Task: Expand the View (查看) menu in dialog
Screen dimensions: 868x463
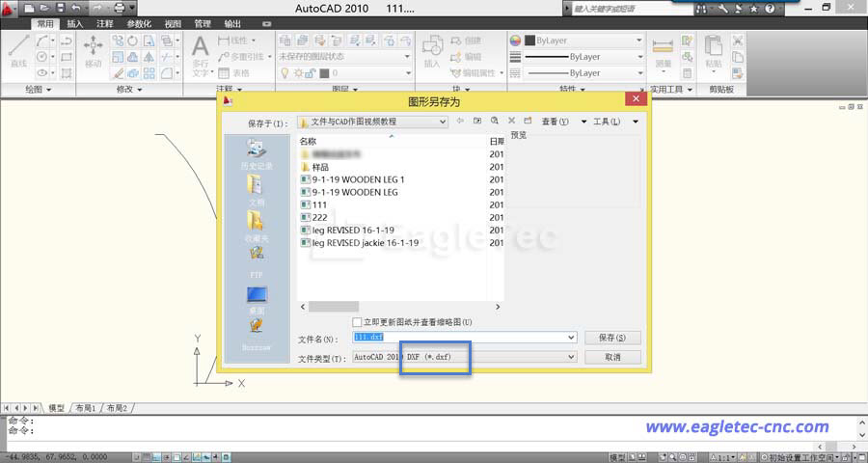Action: coord(563,122)
